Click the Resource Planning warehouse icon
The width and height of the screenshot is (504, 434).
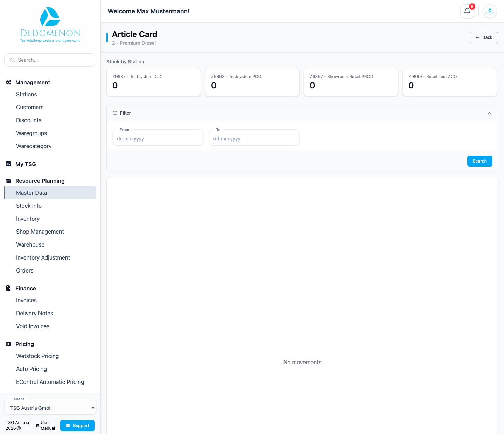(8, 181)
